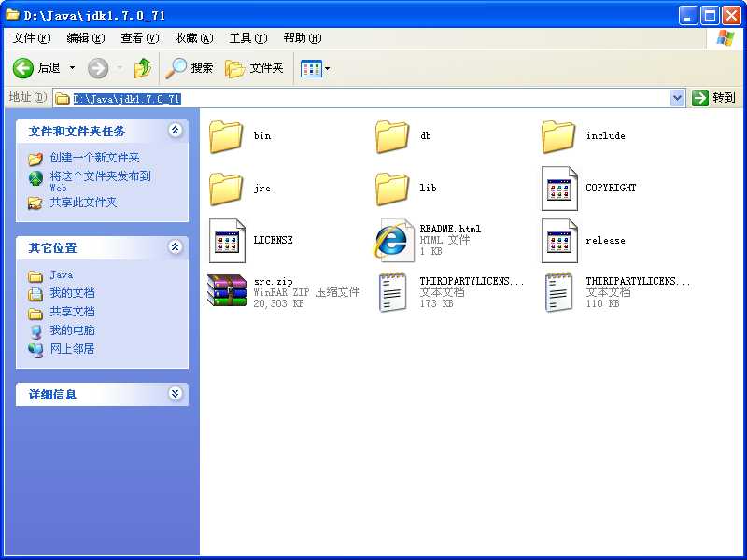Select the lib folder icon
This screenshot has width=747, height=560.
coord(392,189)
